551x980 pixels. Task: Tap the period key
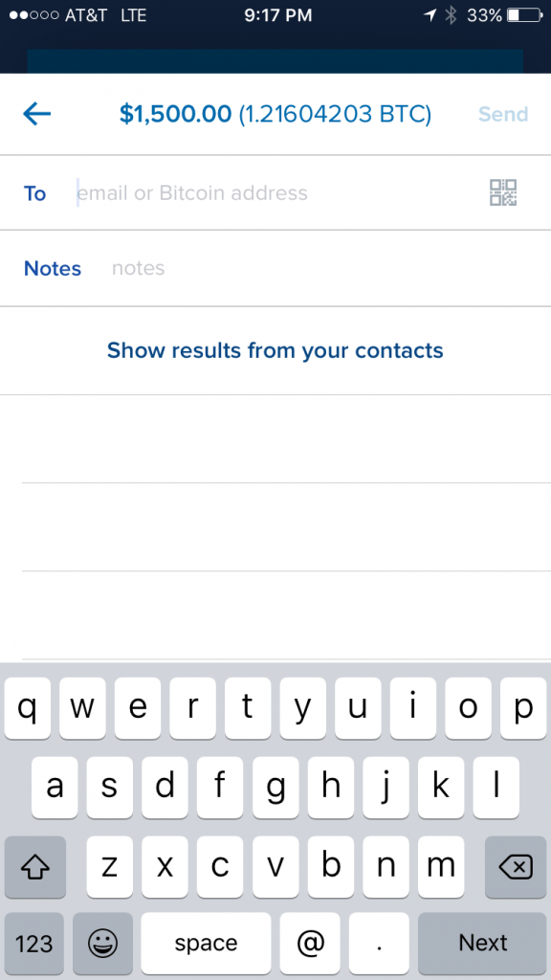[x=379, y=943]
